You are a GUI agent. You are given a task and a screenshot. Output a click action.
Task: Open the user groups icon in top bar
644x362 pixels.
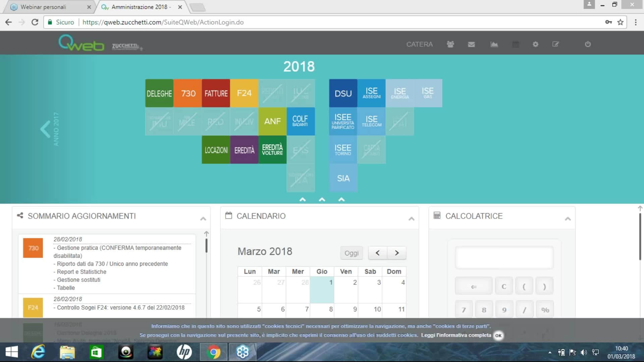click(450, 44)
